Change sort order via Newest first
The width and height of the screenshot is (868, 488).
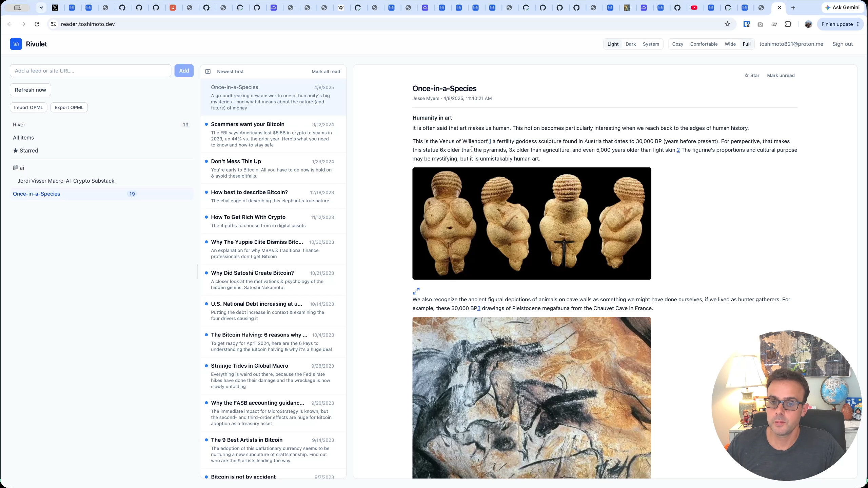pos(230,72)
